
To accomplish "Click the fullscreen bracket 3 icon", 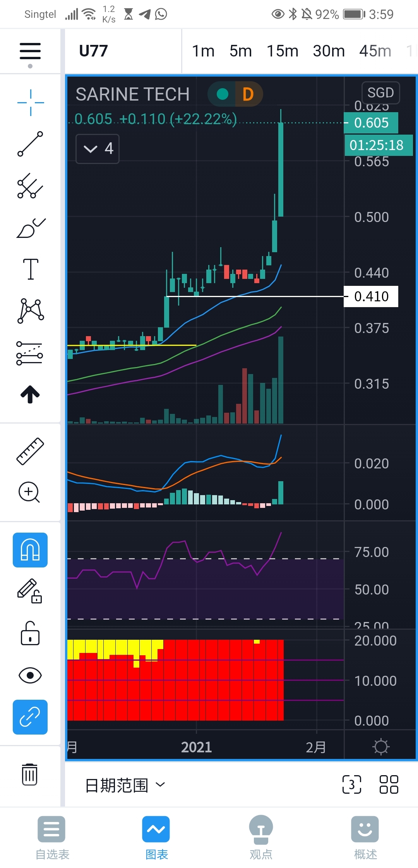I will click(x=351, y=784).
